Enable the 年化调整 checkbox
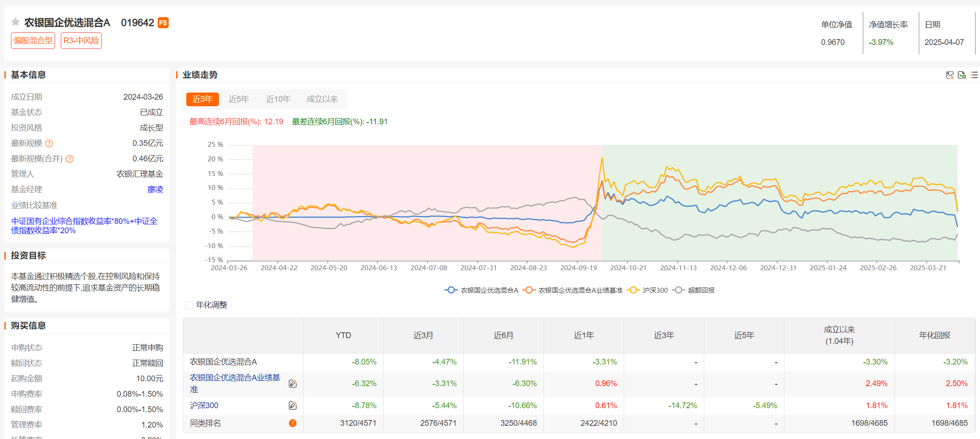 (x=189, y=305)
